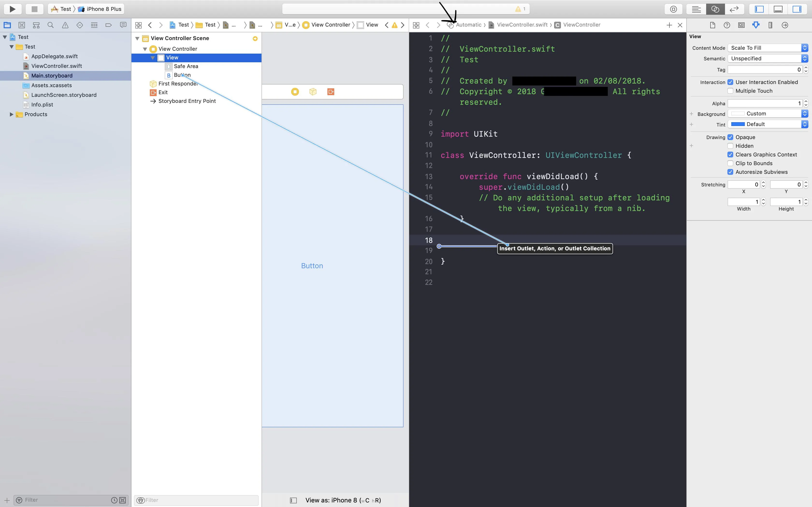The width and height of the screenshot is (812, 507).
Task: Open the Identity inspector icon
Action: (x=741, y=25)
